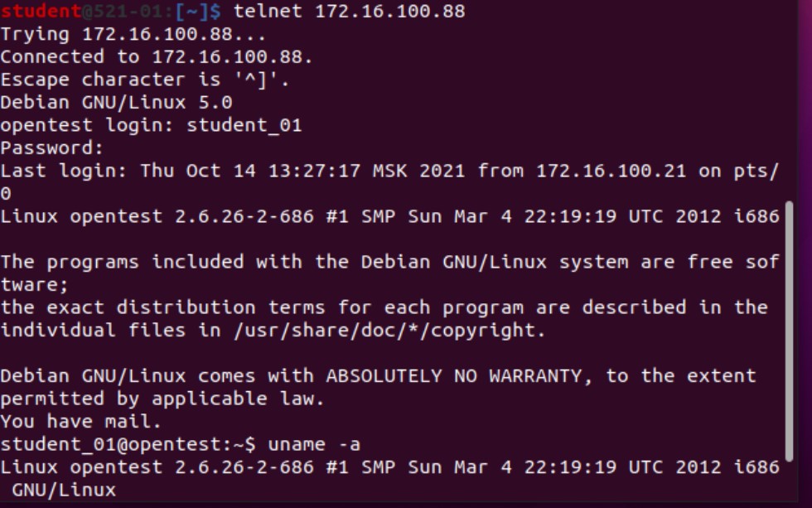Click the 172.16.100.21 source IP address
The width and height of the screenshot is (812, 508).
point(611,171)
